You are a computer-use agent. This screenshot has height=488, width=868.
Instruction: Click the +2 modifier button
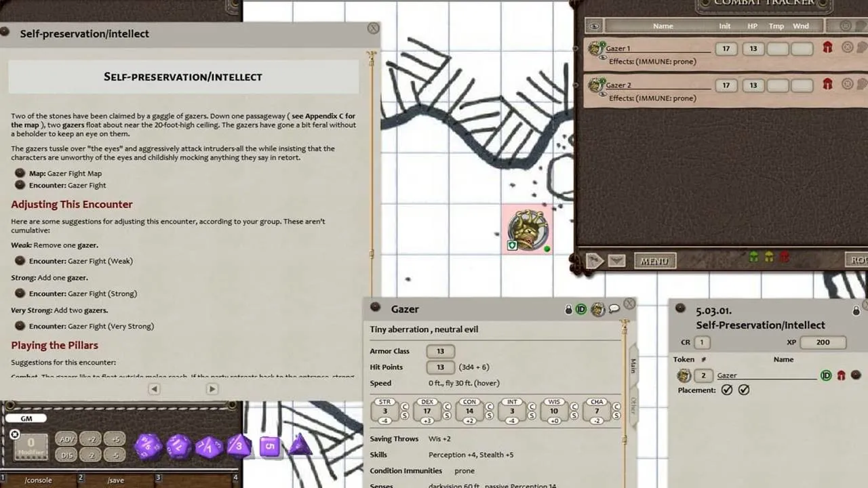(x=91, y=439)
